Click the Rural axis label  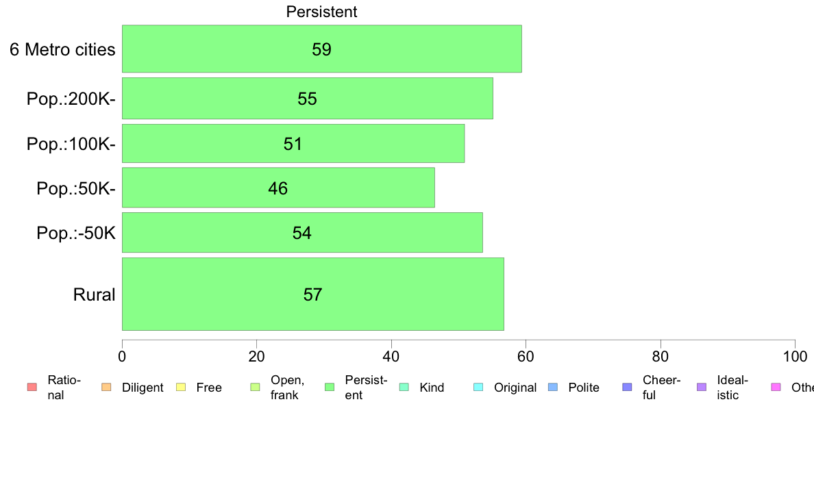click(94, 294)
